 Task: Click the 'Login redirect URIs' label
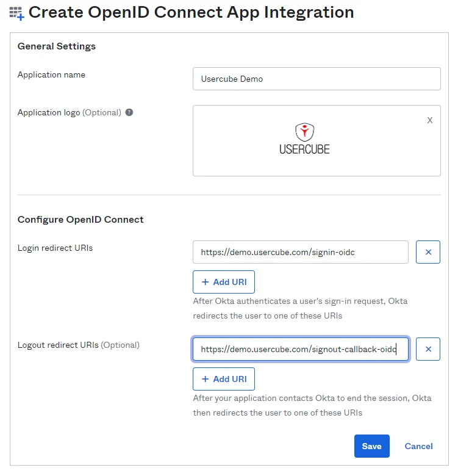pos(55,248)
